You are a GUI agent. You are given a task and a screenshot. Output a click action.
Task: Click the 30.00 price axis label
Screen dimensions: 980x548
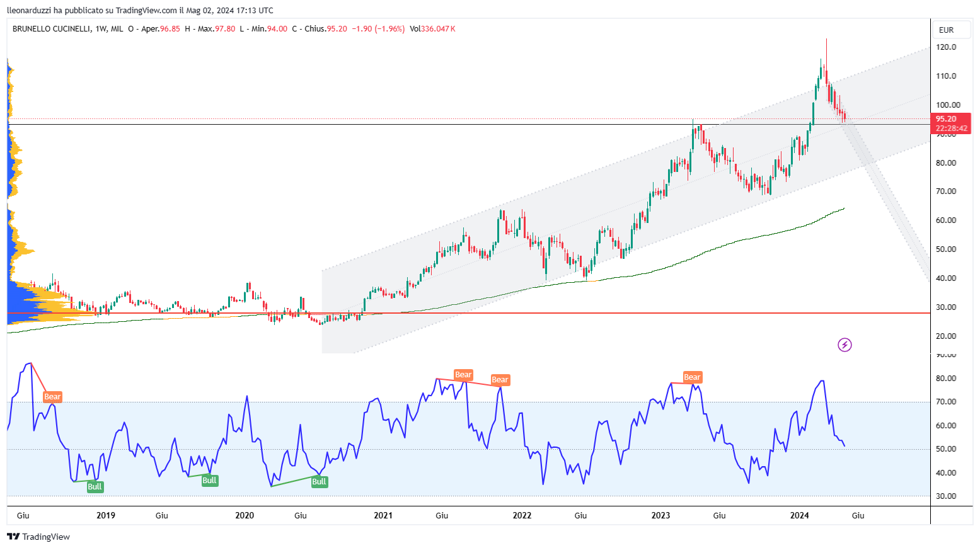946,307
